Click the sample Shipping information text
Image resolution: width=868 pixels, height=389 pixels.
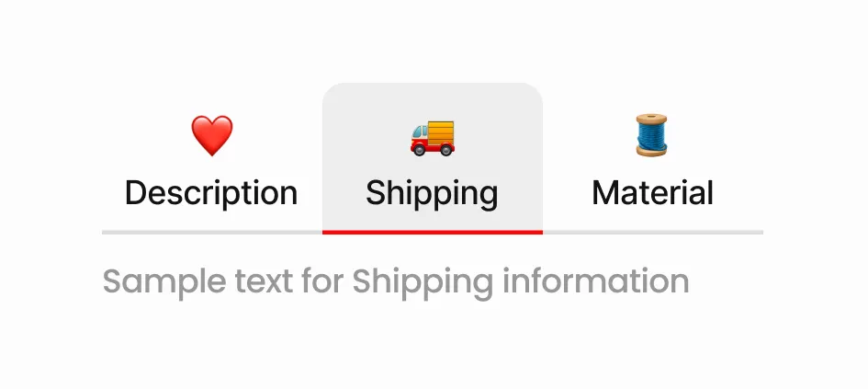(396, 280)
